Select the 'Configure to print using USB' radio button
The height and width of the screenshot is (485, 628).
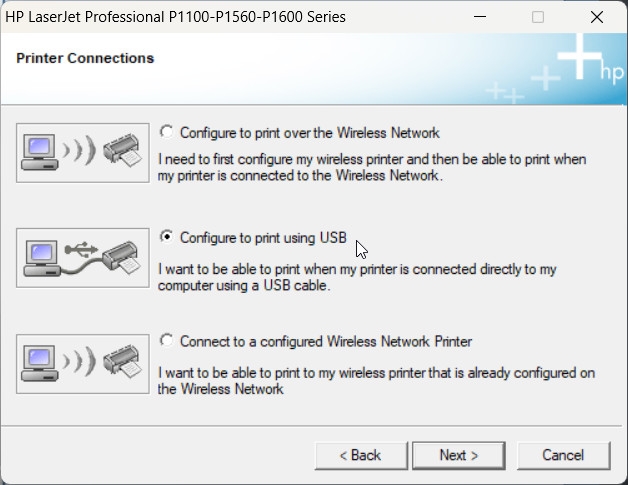pyautogui.click(x=167, y=237)
